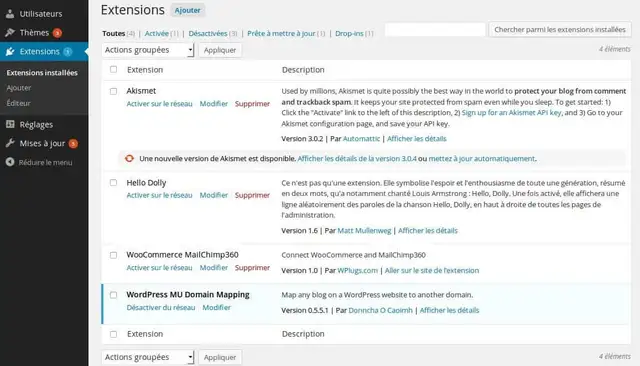Check the WooCommerce MailChimp360 checkbox

click(113, 255)
